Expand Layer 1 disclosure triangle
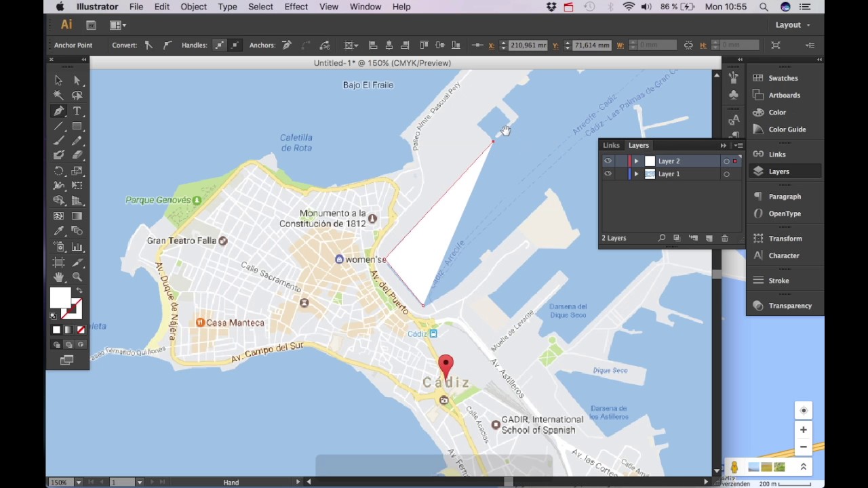 636,174
